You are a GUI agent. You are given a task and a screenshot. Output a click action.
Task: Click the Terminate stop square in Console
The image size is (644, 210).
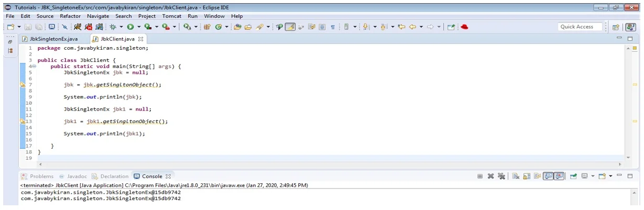coord(480,176)
